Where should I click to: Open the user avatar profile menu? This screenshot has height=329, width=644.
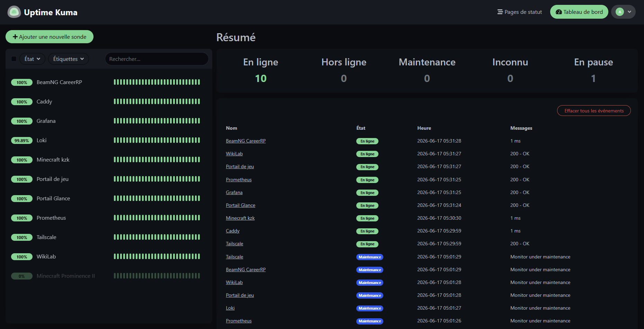pos(623,12)
